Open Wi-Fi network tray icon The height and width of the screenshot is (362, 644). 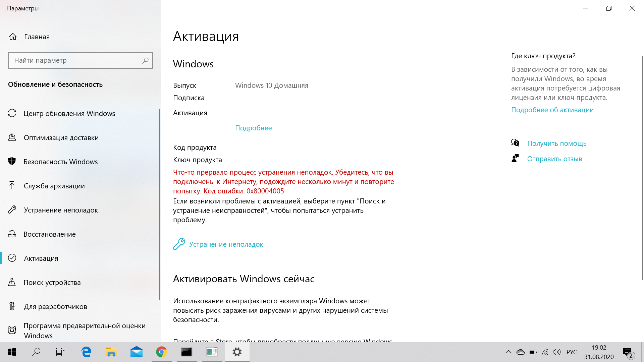coord(545,352)
